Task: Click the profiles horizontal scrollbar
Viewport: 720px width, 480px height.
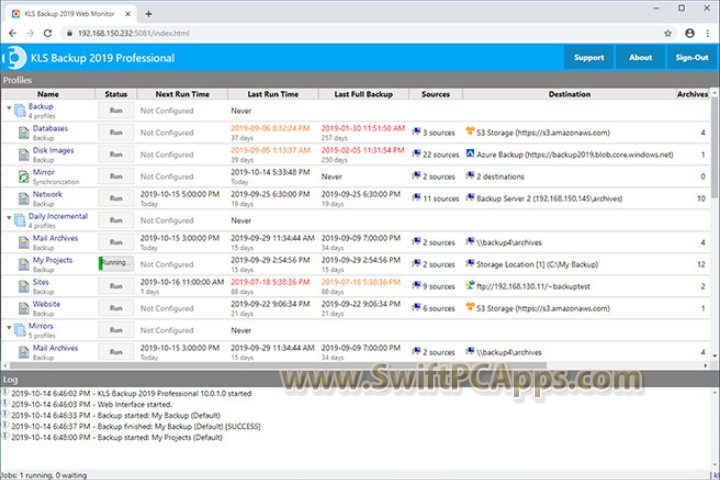Action: coord(278,366)
